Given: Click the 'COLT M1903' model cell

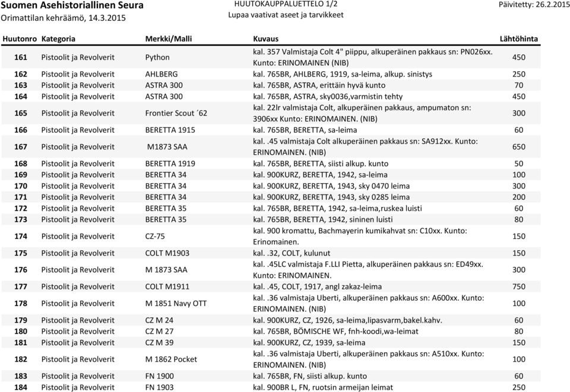Looking at the screenshot, I should 167,253.
